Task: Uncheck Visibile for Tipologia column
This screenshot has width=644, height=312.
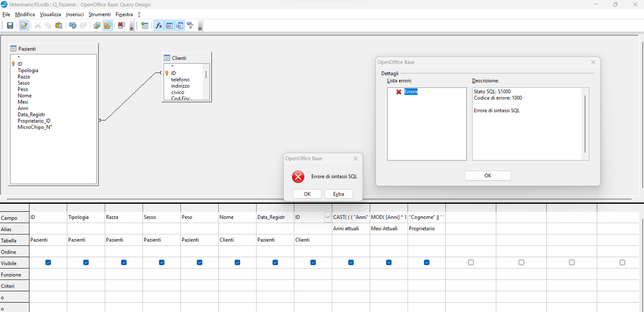Action: [x=86, y=263]
